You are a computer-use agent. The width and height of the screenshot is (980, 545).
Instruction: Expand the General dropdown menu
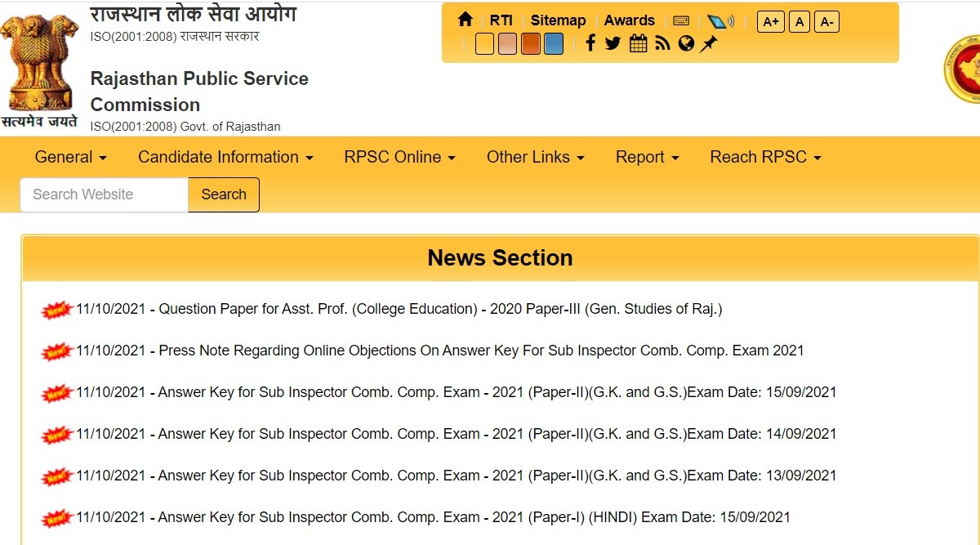tap(71, 157)
